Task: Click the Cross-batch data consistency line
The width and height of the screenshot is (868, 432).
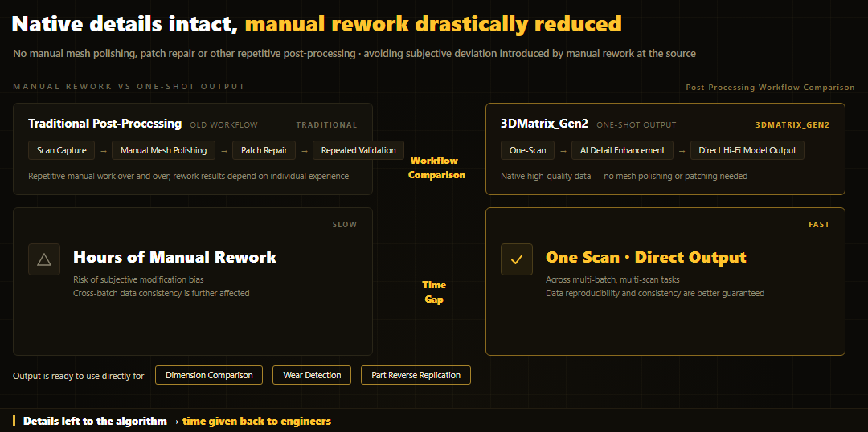Action: [x=161, y=293]
